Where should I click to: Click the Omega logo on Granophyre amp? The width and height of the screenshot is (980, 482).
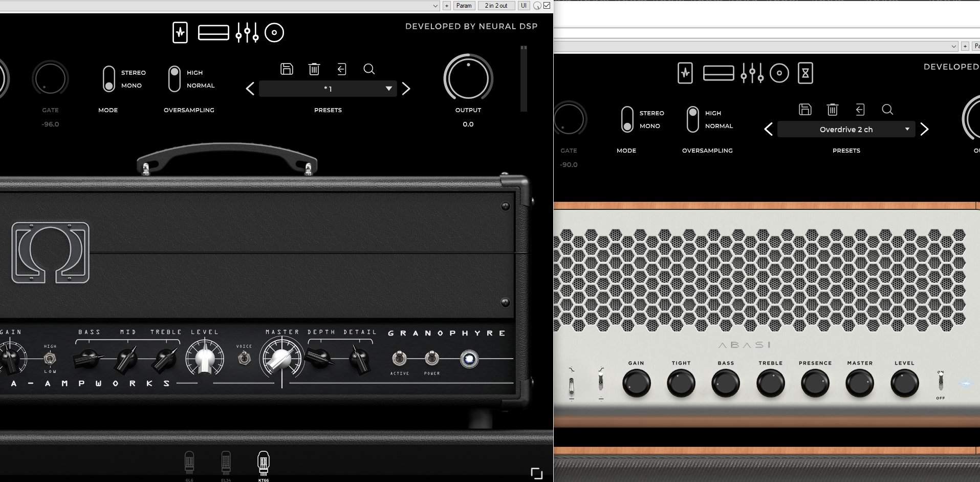coord(50,253)
